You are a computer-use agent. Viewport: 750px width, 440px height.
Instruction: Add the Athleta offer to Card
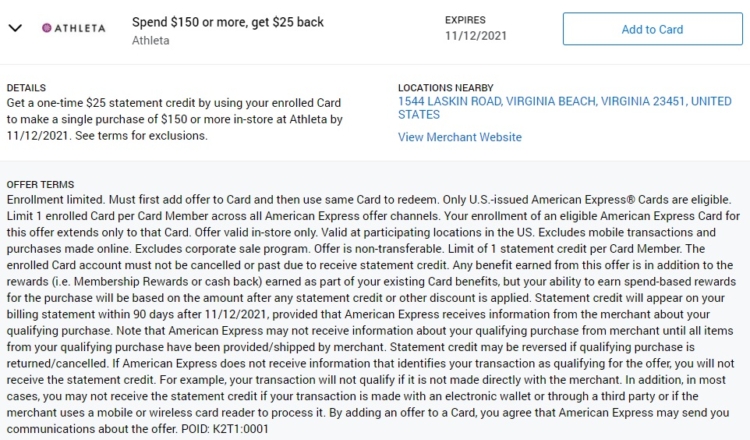pyautogui.click(x=652, y=29)
